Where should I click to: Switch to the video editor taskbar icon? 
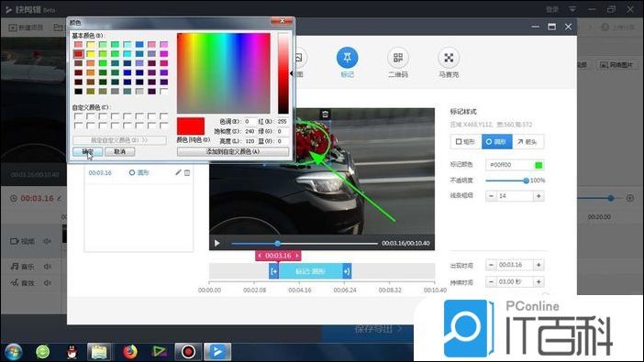tap(217, 352)
